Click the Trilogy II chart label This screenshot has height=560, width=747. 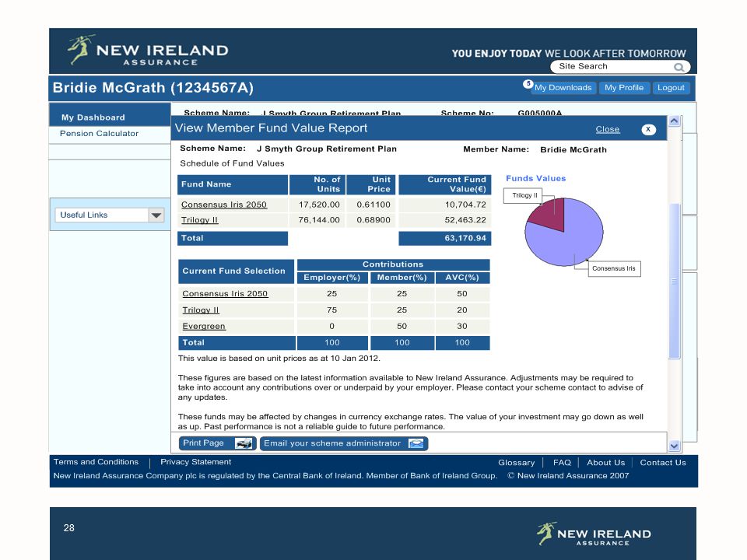click(524, 195)
